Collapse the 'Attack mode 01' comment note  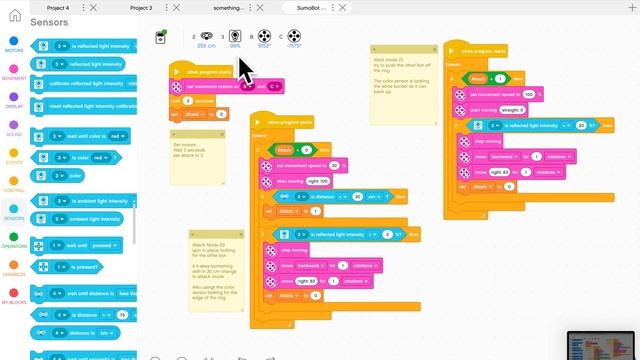(x=373, y=49)
